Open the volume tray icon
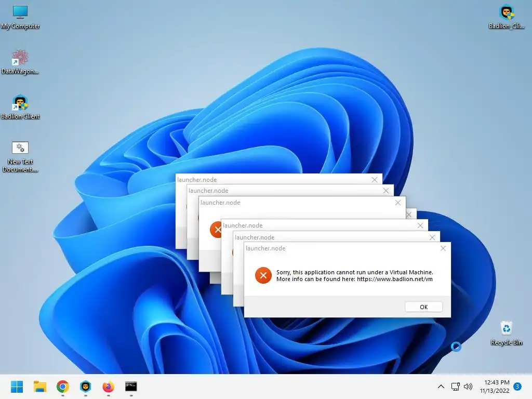Screen dimensions: 532x399 coord(468,387)
